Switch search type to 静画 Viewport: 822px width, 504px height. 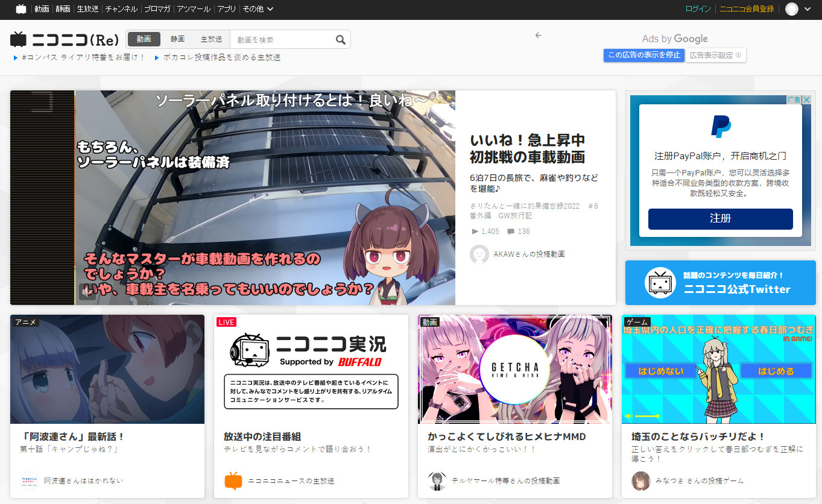pyautogui.click(x=177, y=39)
